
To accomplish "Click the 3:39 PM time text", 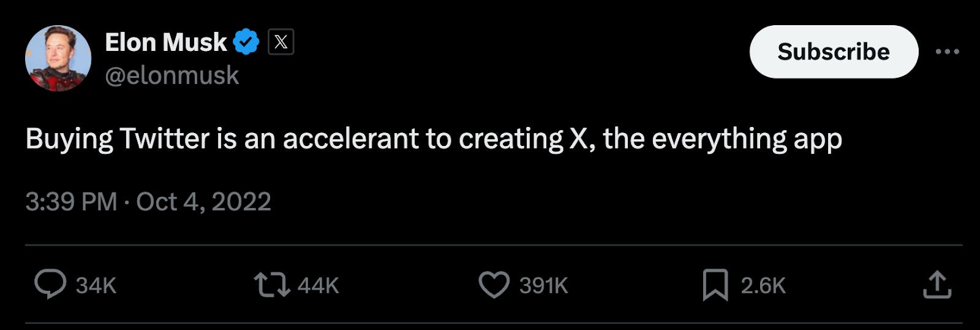I will pos(71,202).
